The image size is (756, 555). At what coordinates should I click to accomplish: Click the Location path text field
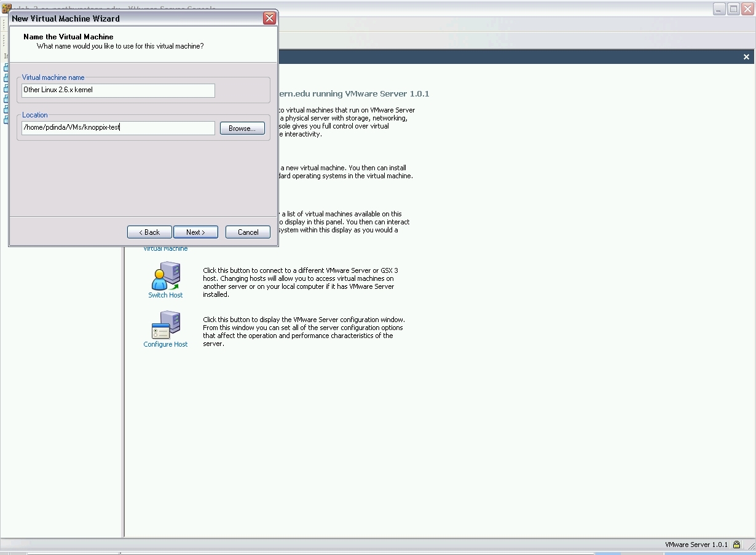pyautogui.click(x=118, y=128)
